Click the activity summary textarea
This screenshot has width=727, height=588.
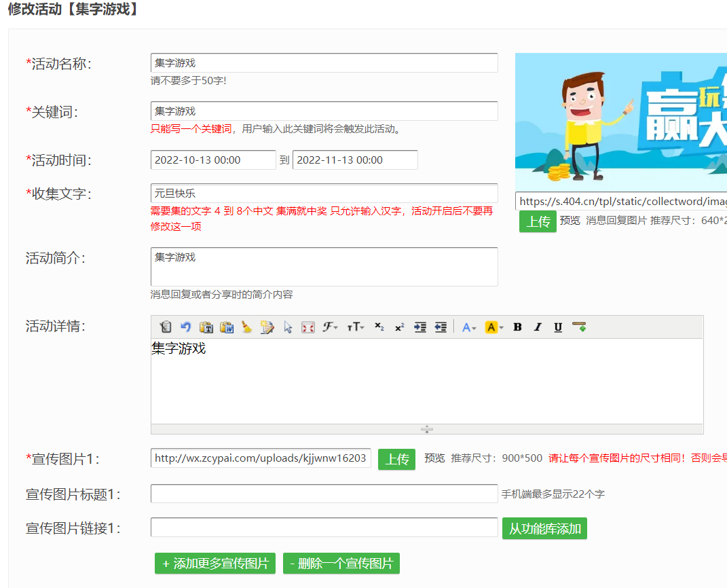point(324,267)
